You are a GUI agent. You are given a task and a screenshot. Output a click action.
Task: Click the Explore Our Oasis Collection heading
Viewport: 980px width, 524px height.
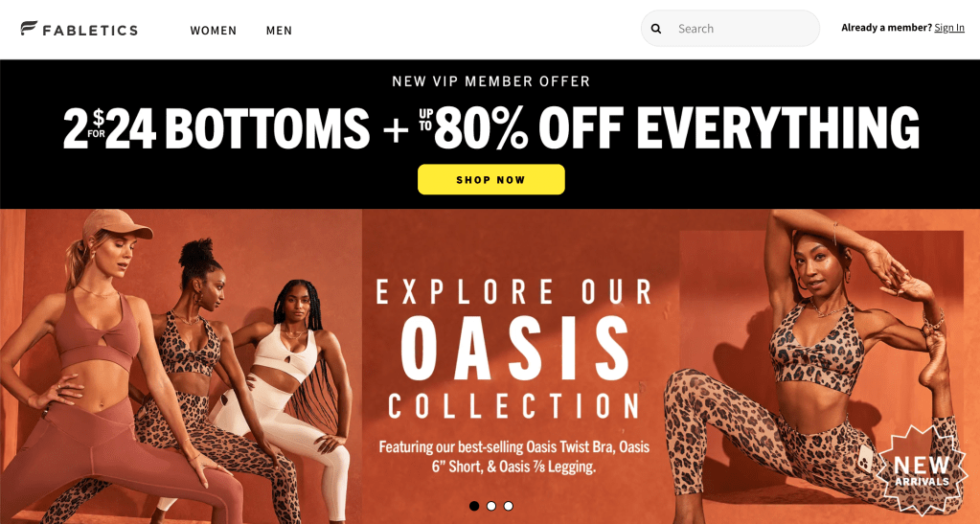click(x=514, y=349)
